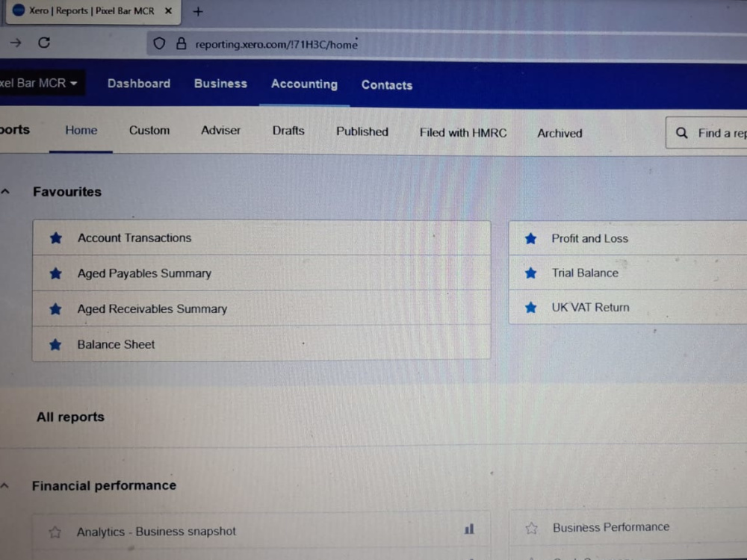
Task: Collapse the Financial performance section
Action: click(x=4, y=486)
